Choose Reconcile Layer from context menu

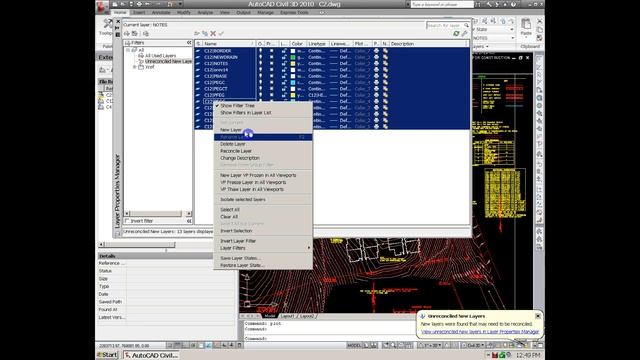tap(236, 151)
